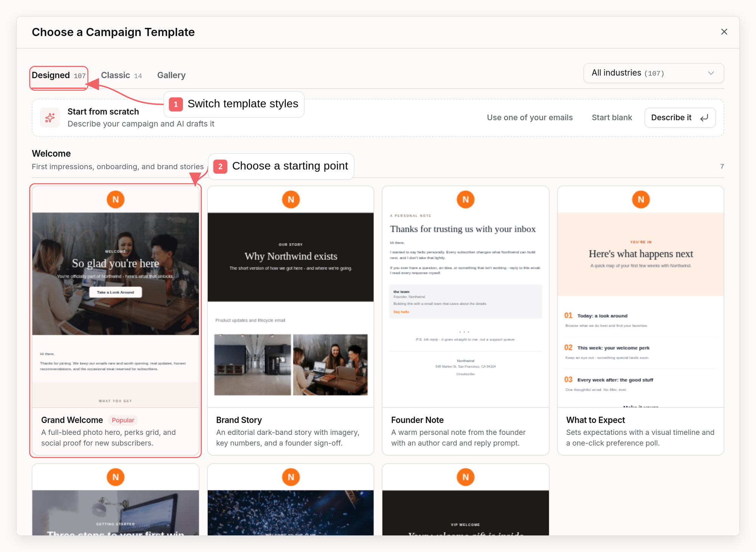
Task: Close the Choose a Campaign Template dialog
Action: (724, 32)
